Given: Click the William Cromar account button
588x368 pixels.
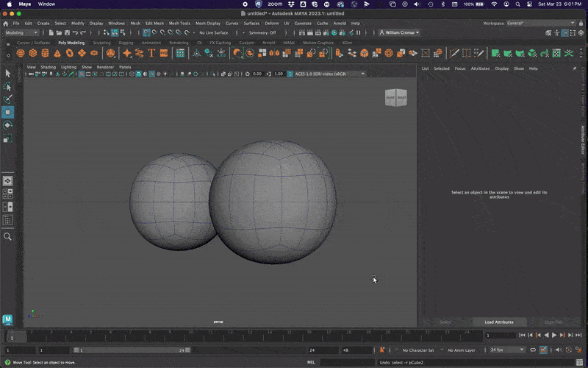Looking at the screenshot, I should coord(401,32).
